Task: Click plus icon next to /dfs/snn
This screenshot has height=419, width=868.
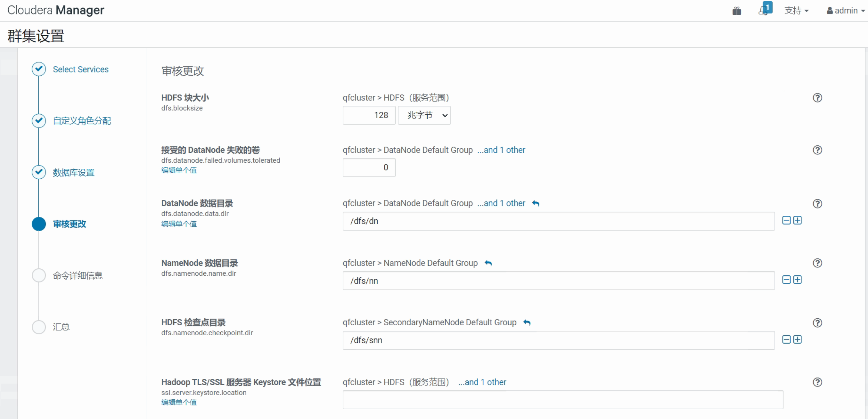Action: pos(797,339)
